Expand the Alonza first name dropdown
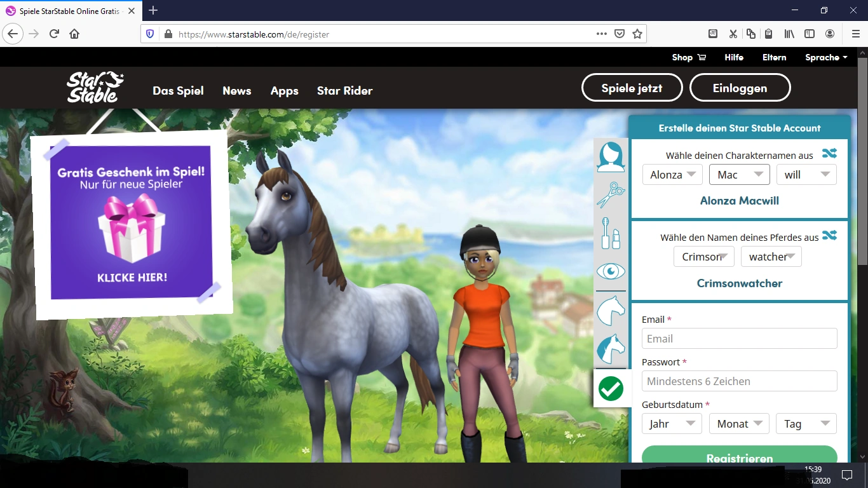Viewport: 868px width, 488px height. (x=672, y=175)
